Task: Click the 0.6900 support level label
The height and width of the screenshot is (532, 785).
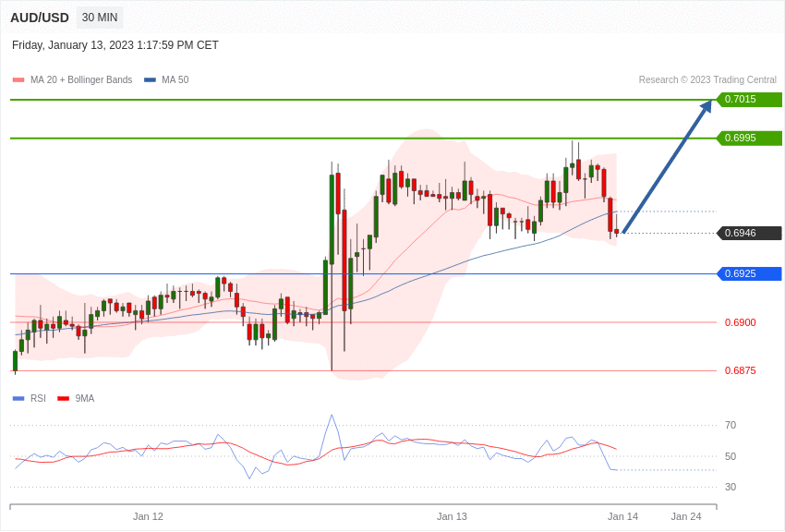Action: [741, 323]
